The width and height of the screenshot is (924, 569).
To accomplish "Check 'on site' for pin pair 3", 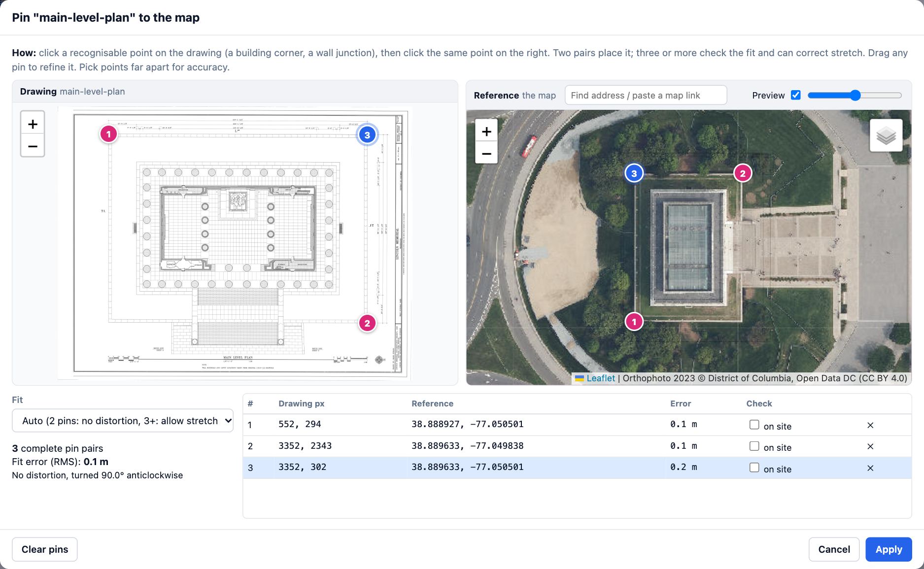I will (x=754, y=468).
